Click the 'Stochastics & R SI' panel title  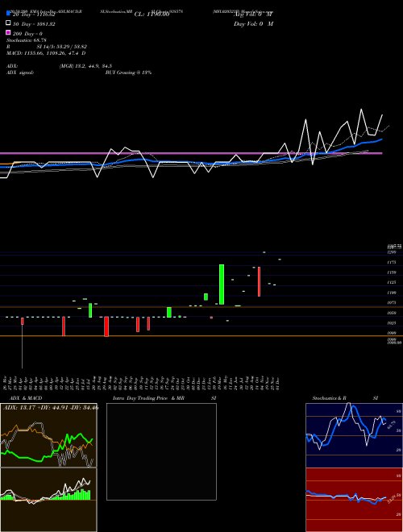pyautogui.click(x=345, y=398)
